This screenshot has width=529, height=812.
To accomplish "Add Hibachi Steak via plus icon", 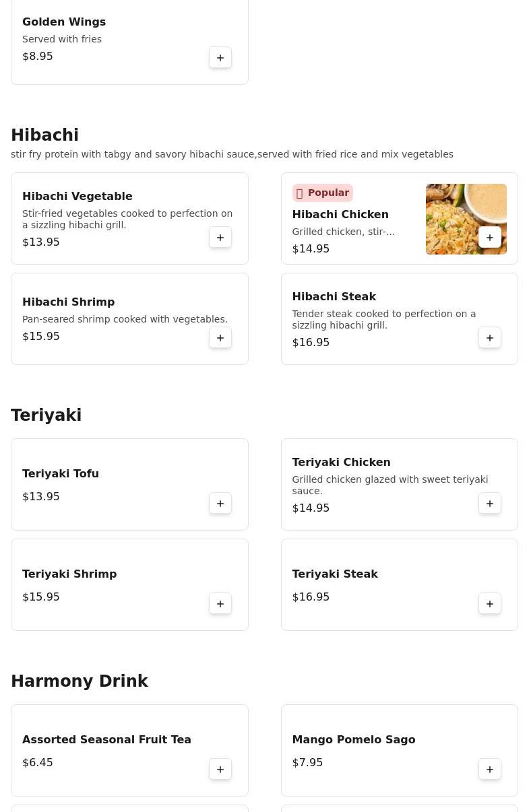I will pyautogui.click(x=490, y=337).
